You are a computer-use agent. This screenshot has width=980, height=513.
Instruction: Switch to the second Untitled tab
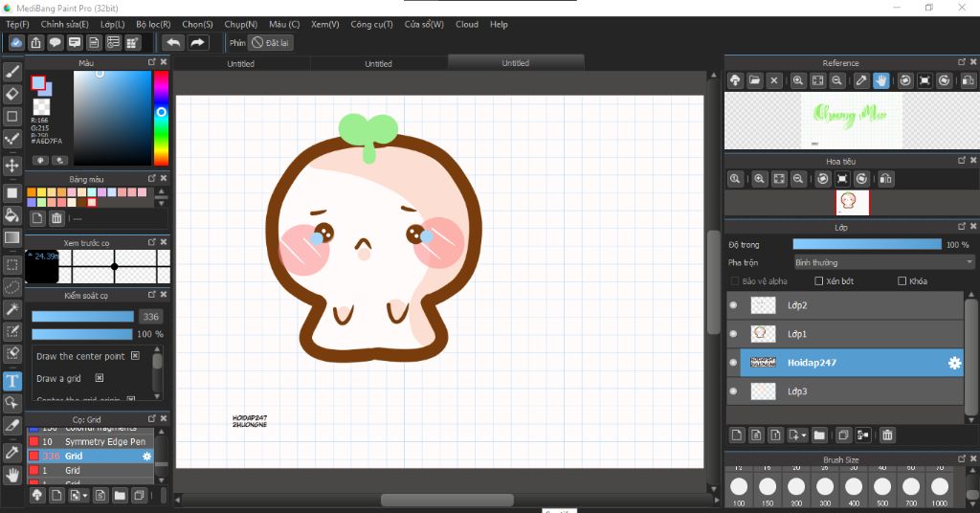click(x=378, y=64)
